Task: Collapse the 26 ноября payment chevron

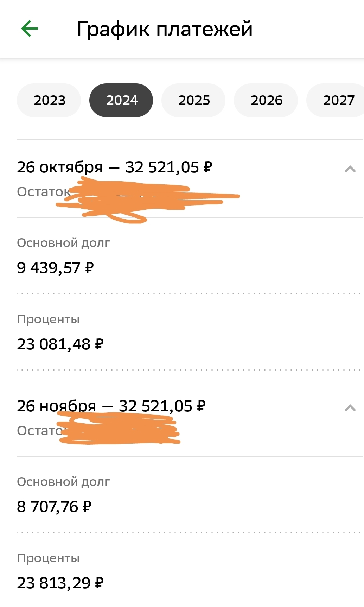Action: pyautogui.click(x=350, y=408)
